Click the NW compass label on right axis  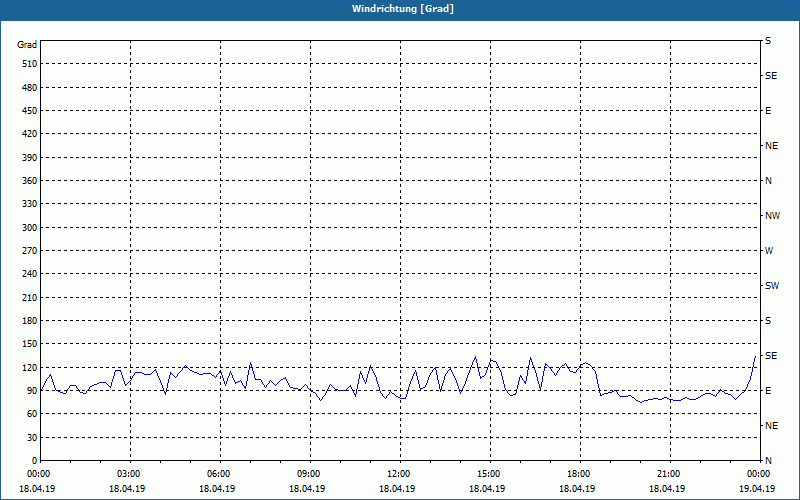pos(772,216)
